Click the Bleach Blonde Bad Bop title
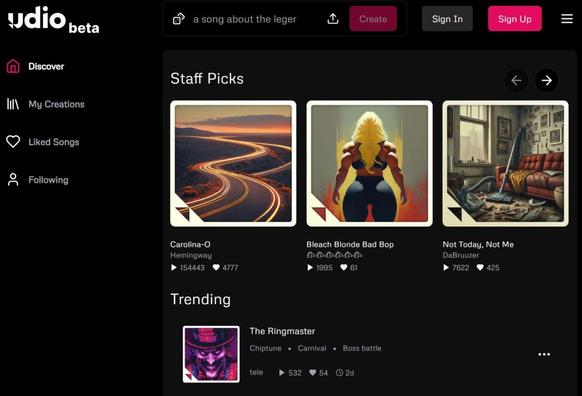Viewport: 582px width, 396px height. click(x=350, y=244)
